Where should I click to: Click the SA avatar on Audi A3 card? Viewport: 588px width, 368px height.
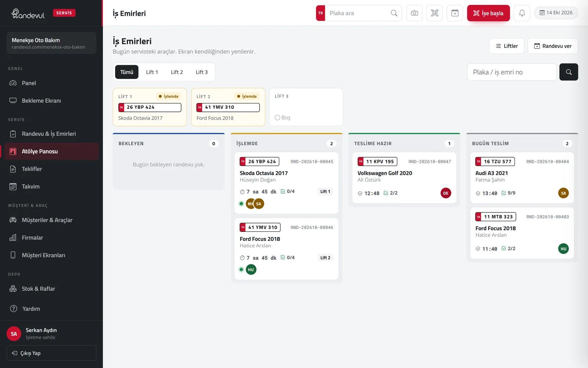point(563,193)
